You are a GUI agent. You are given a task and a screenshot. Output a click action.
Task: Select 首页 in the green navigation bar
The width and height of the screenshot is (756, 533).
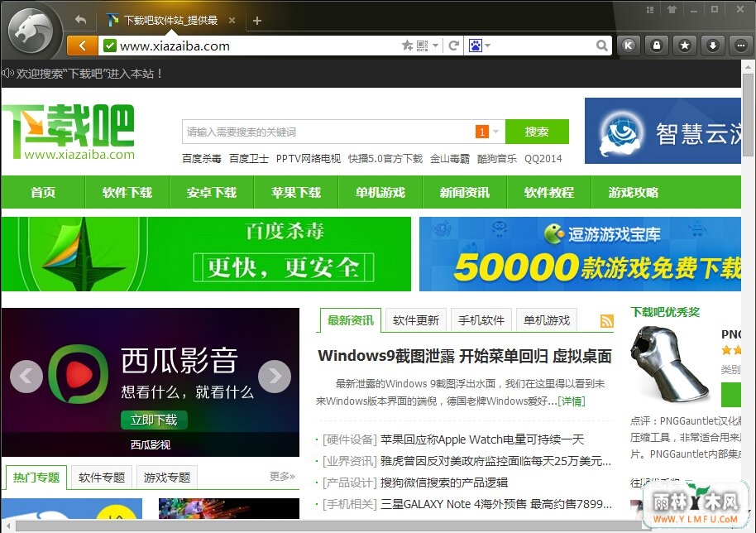43,192
